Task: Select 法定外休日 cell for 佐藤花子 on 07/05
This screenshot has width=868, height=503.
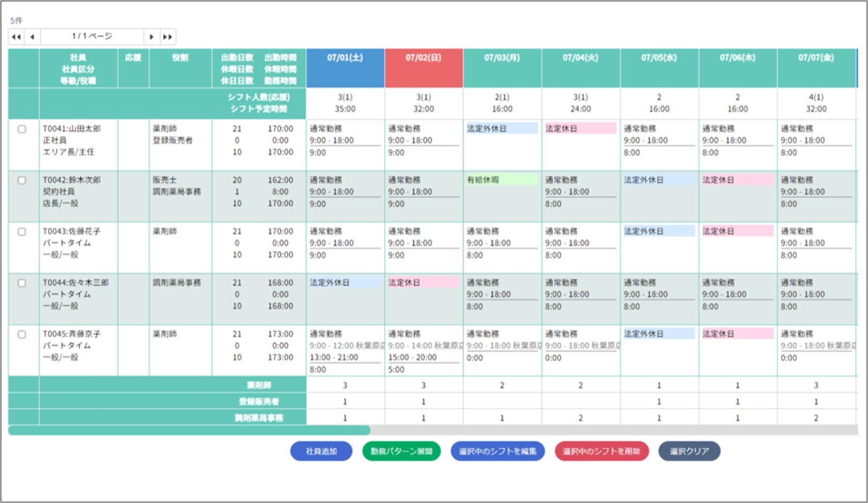Action: [x=659, y=232]
